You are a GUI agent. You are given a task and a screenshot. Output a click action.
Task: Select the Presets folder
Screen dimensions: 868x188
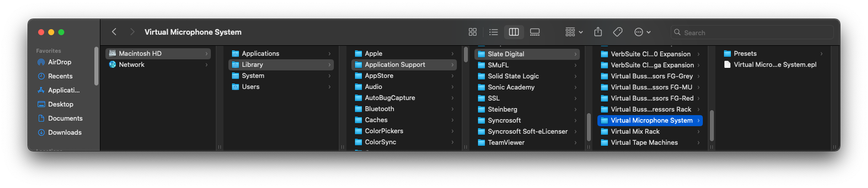click(x=773, y=53)
